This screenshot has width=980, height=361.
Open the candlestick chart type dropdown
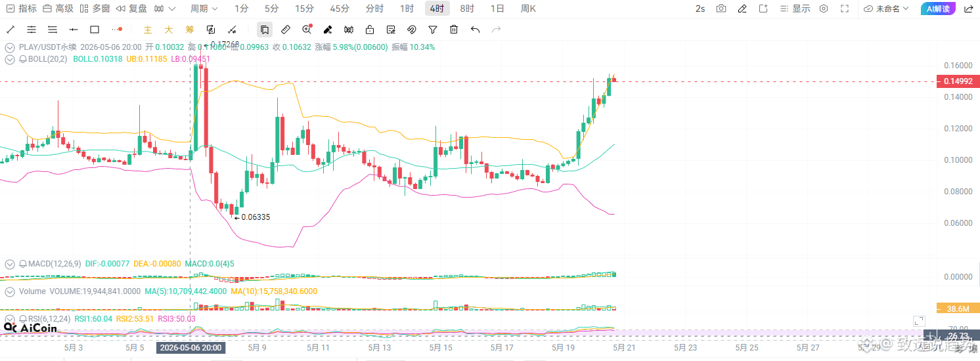pos(165,9)
